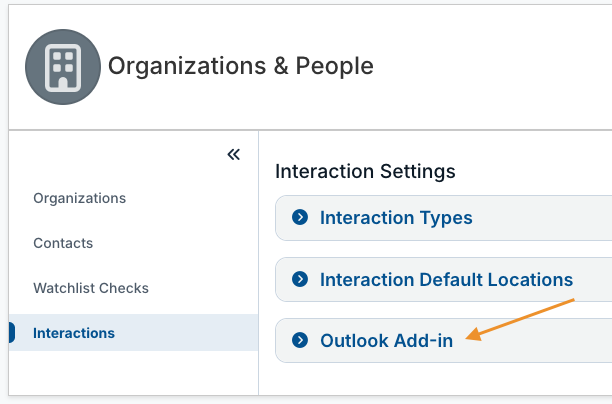Click the Organizations & People building icon

(63, 67)
